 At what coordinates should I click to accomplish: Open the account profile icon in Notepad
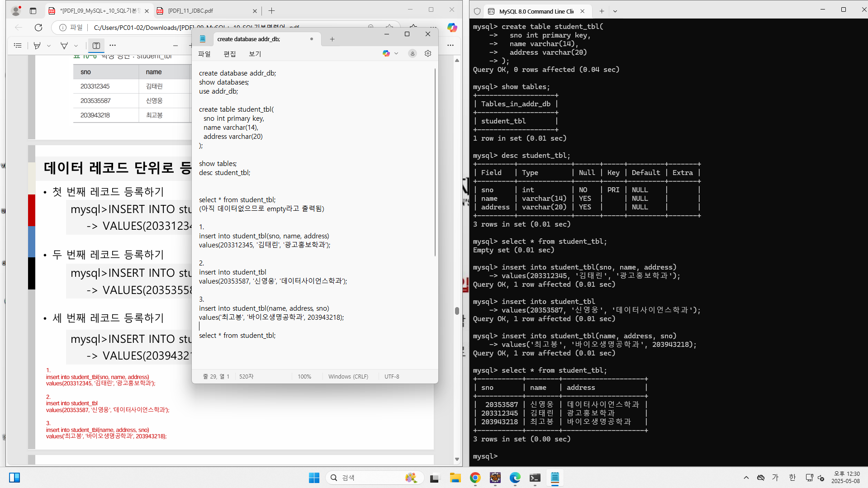(412, 53)
